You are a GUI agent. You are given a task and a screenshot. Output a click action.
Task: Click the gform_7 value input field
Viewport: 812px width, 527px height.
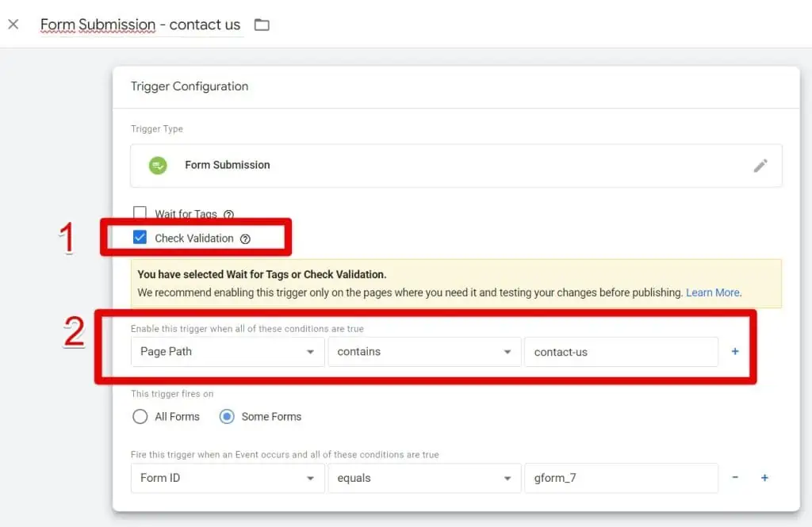(621, 478)
